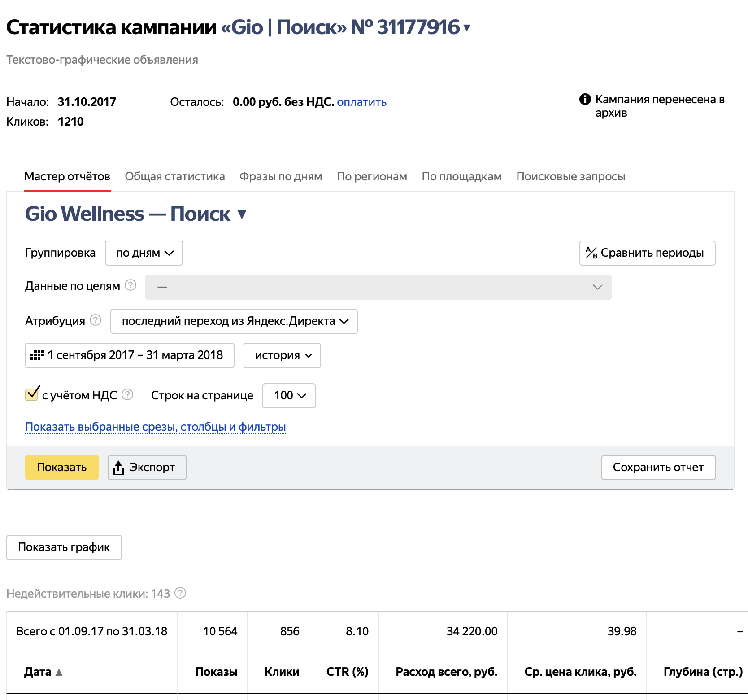The image size is (748, 700).
Task: Open the По площадкам tab
Action: point(461,176)
